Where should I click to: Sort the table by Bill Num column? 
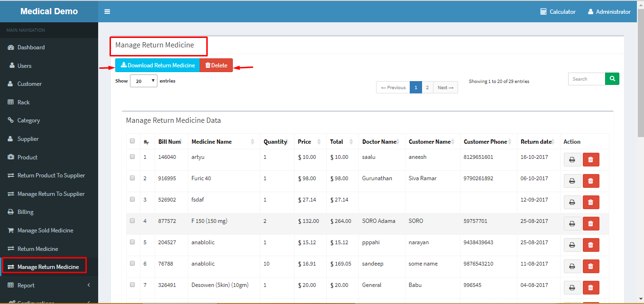point(171,141)
